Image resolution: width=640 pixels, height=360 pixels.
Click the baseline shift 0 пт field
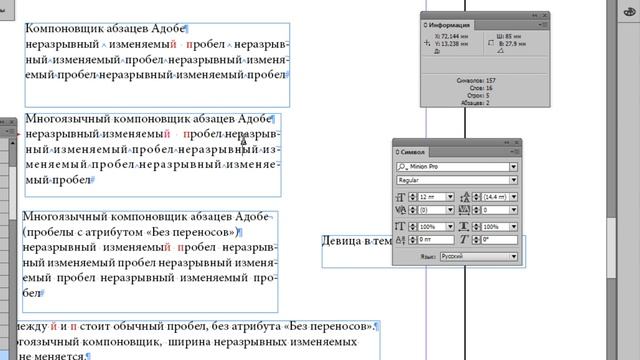pos(436,240)
